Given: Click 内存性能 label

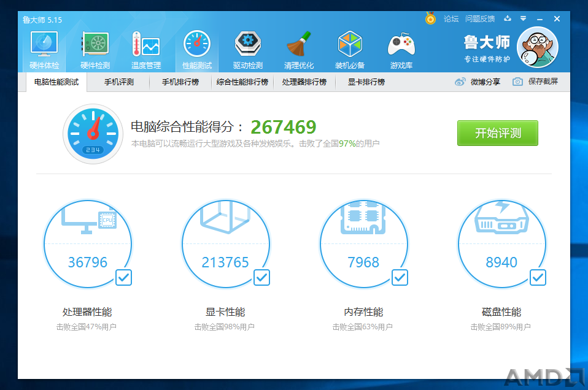Looking at the screenshot, I should (363, 312).
